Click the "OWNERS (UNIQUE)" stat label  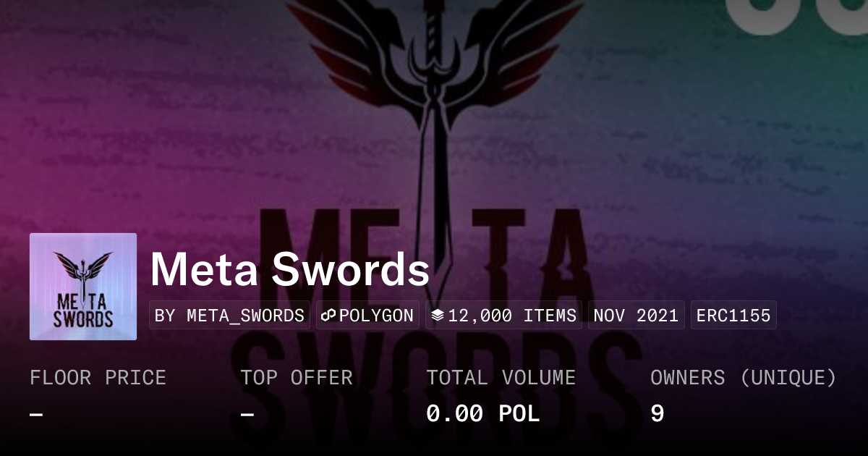(743, 378)
